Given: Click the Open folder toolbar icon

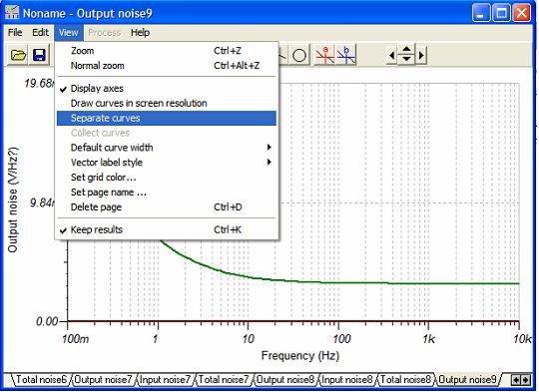Looking at the screenshot, I should tap(18, 55).
